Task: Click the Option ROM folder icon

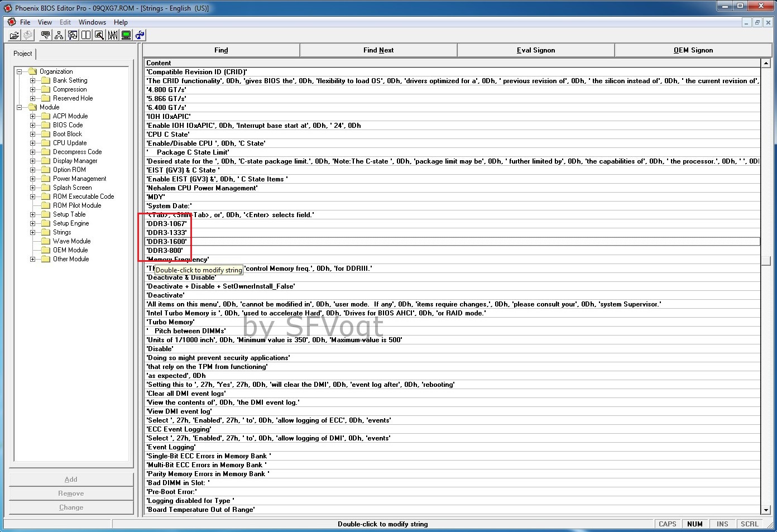Action: (x=46, y=170)
